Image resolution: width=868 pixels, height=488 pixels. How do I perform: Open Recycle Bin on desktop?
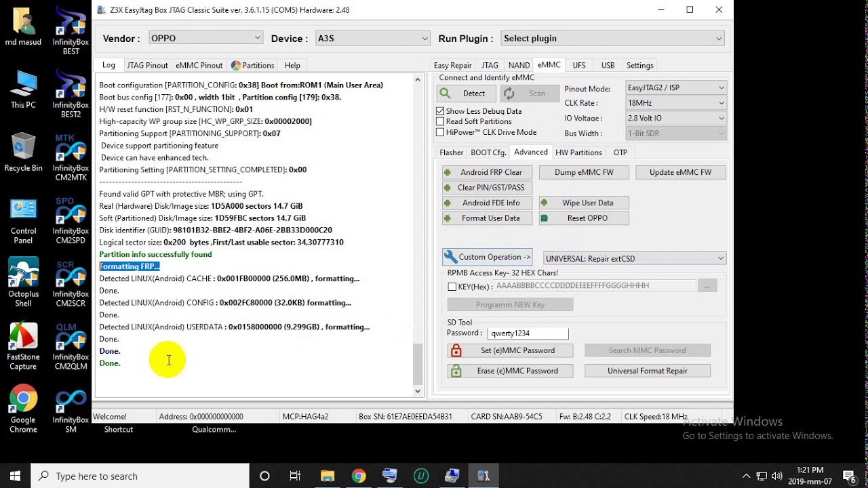coord(23,152)
